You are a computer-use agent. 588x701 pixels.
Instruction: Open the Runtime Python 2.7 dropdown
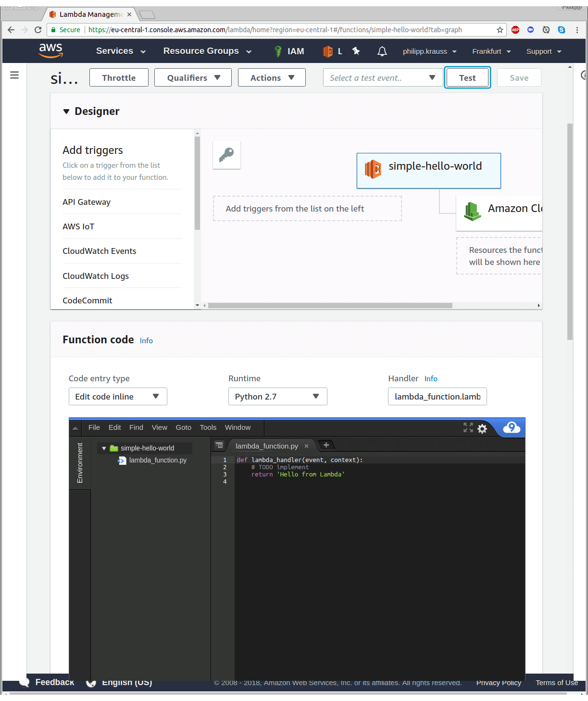[x=277, y=397]
